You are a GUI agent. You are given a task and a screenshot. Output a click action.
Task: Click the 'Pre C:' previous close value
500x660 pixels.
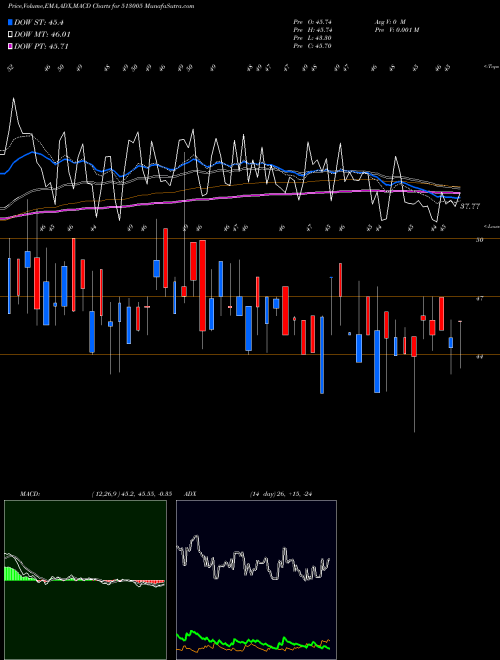pos(313,46)
